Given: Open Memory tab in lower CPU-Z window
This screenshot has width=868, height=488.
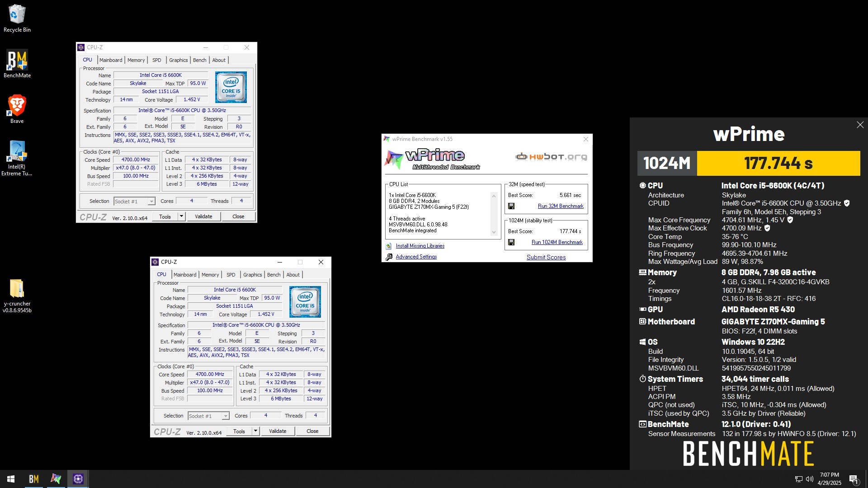Looking at the screenshot, I should click(x=210, y=275).
